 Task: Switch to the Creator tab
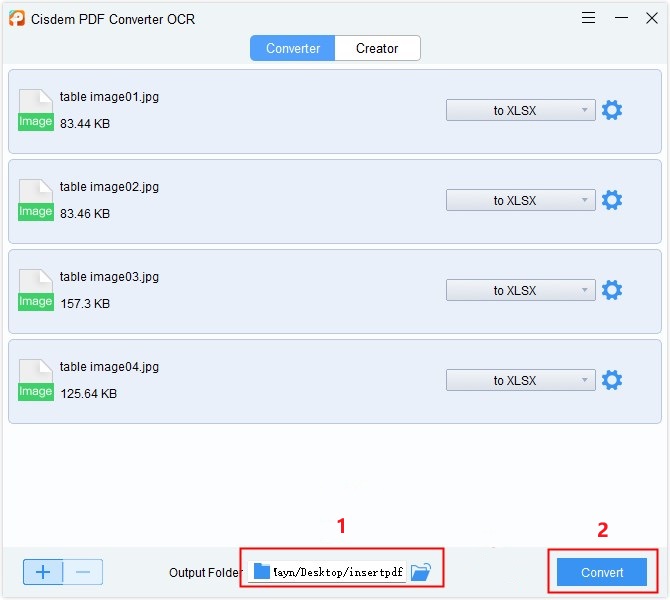(x=377, y=48)
